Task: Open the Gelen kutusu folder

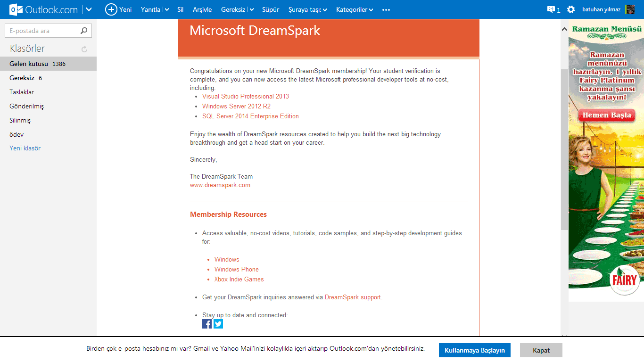Action: 48,64
